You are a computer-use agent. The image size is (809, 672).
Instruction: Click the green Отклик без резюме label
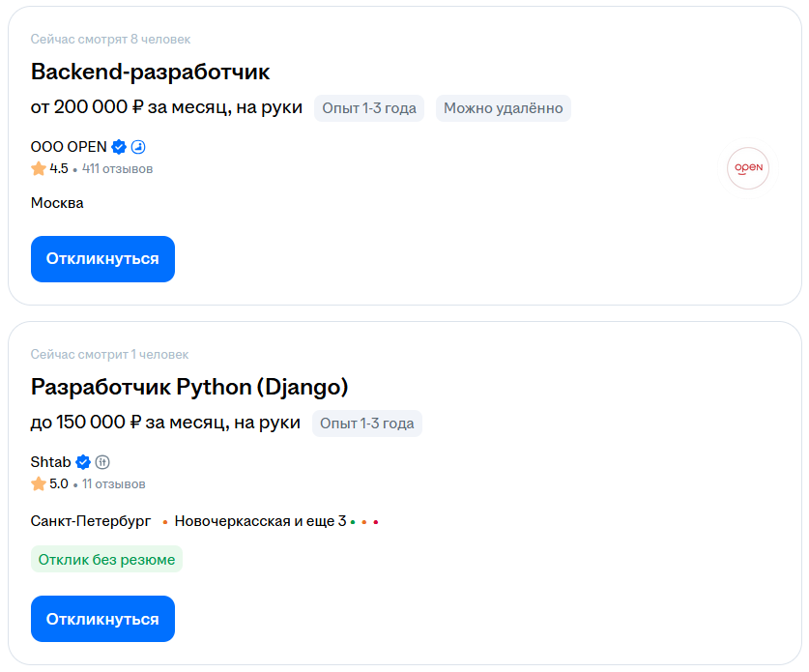pyautogui.click(x=106, y=559)
